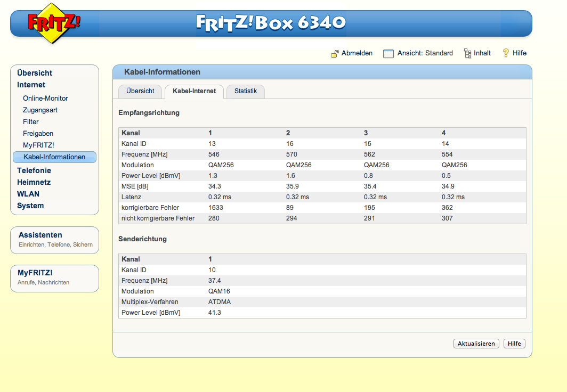
Task: Click the Kabel-Informationen panel heading
Action: [162, 72]
